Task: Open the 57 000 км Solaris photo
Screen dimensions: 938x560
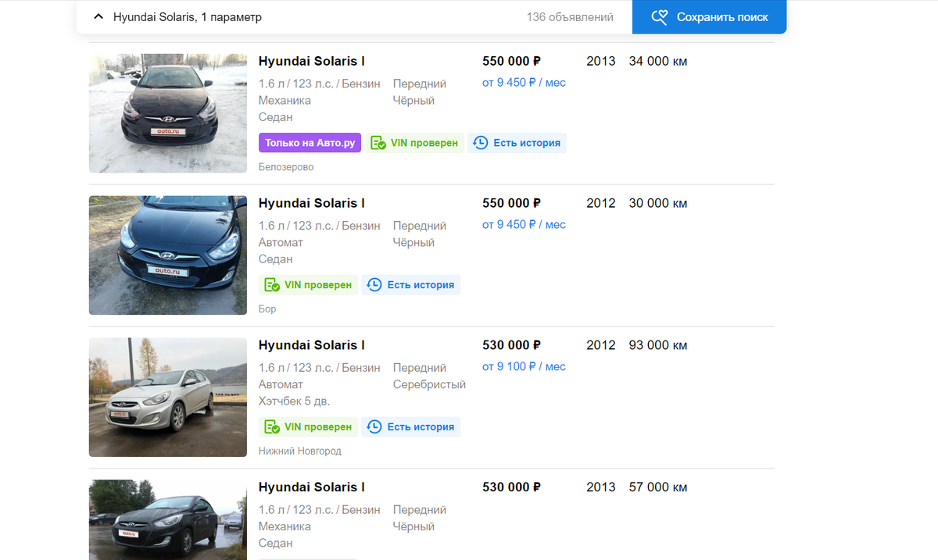Action: [x=168, y=519]
